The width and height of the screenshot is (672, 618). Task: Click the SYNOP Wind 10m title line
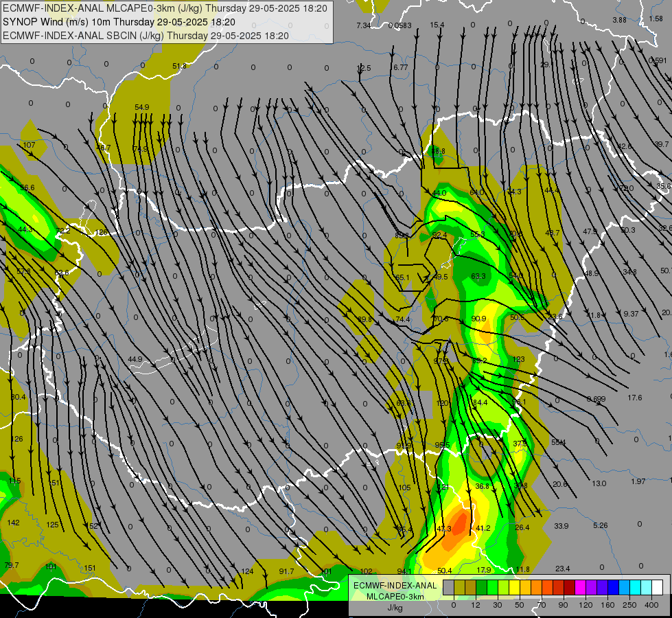click(x=119, y=22)
